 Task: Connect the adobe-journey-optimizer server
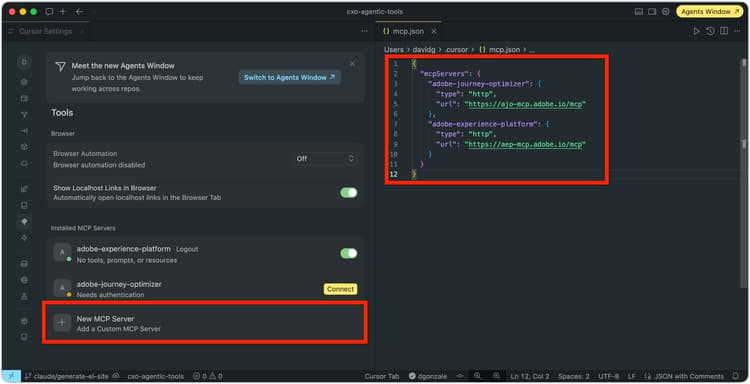340,289
